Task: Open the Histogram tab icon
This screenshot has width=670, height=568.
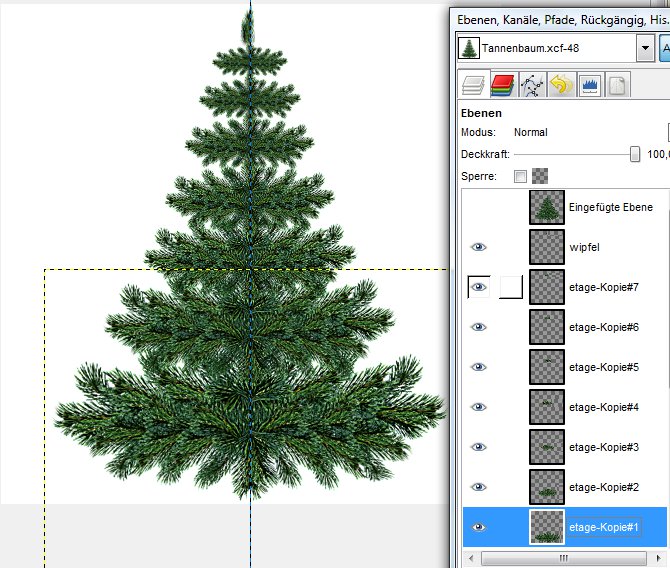Action: (589, 86)
